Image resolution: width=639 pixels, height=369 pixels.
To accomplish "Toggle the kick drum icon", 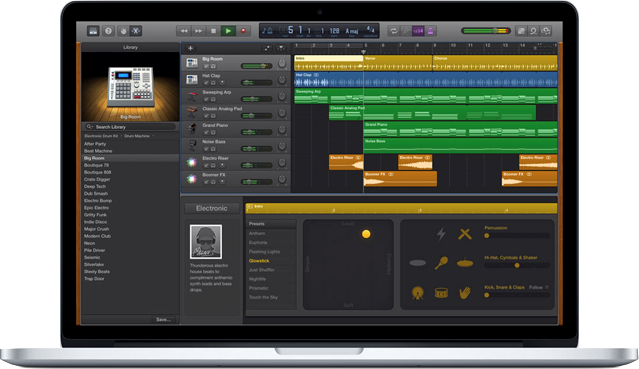I will [418, 293].
